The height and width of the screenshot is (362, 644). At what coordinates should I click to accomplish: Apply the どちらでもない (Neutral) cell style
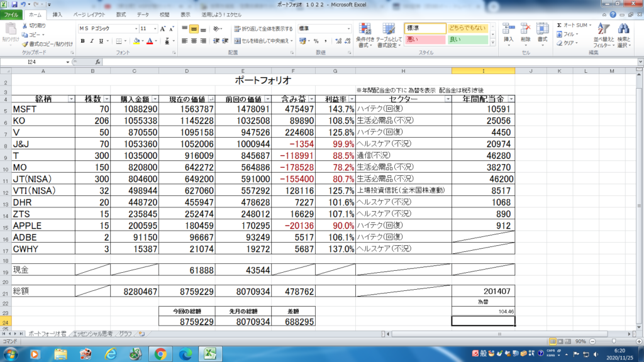468,28
